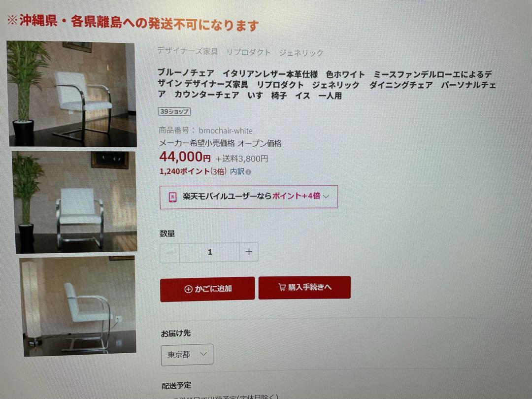Open the 内訳 points breakdown link
Viewport: 532px width, 399px height.
237,172
